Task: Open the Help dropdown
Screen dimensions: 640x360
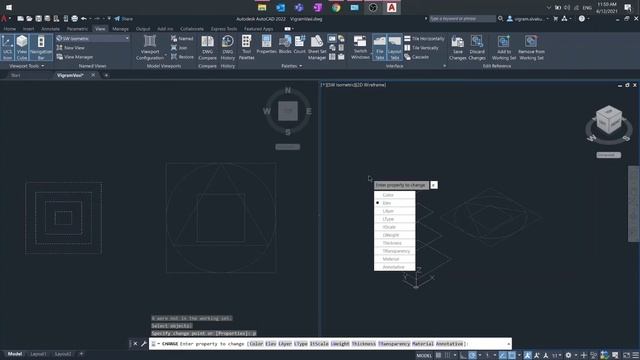Action: 584,19
